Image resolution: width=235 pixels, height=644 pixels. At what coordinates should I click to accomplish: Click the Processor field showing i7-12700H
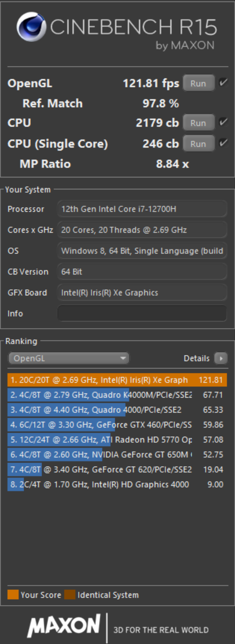(142, 209)
